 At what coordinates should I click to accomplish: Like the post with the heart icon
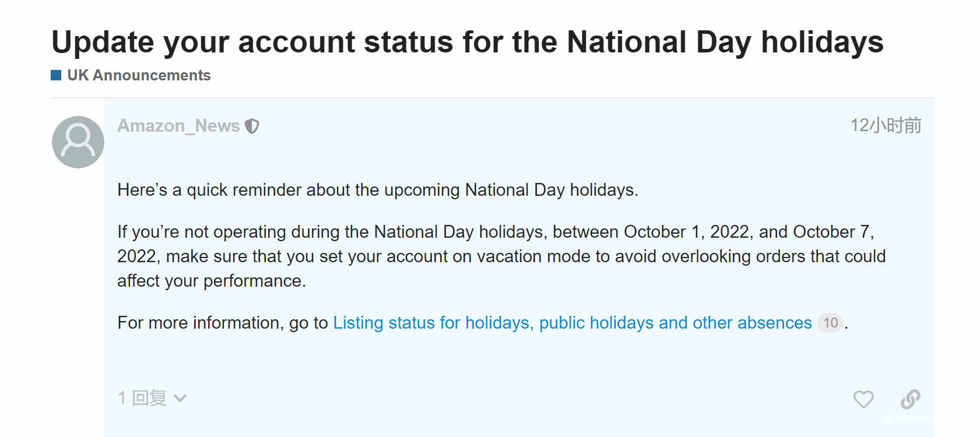[863, 399]
